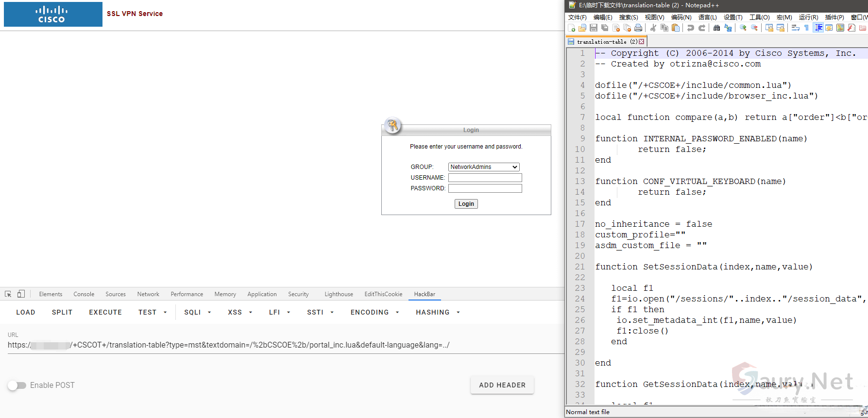Expand the ENCODING dropdown in HackBar
This screenshot has height=418, width=868.
(374, 313)
